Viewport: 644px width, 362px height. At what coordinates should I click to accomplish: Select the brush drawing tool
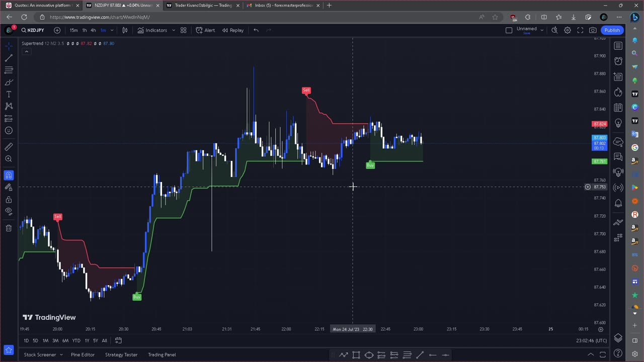click(x=9, y=82)
